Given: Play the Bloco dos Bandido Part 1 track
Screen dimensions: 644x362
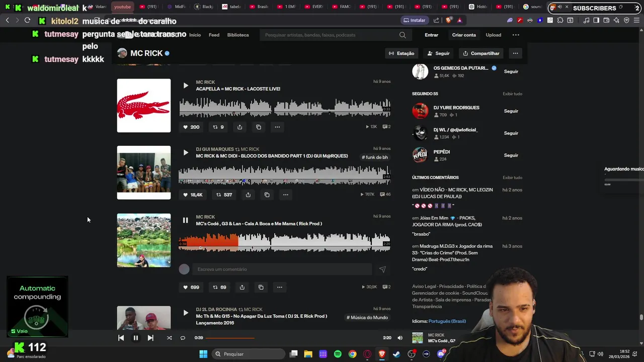Looking at the screenshot, I should click(186, 152).
